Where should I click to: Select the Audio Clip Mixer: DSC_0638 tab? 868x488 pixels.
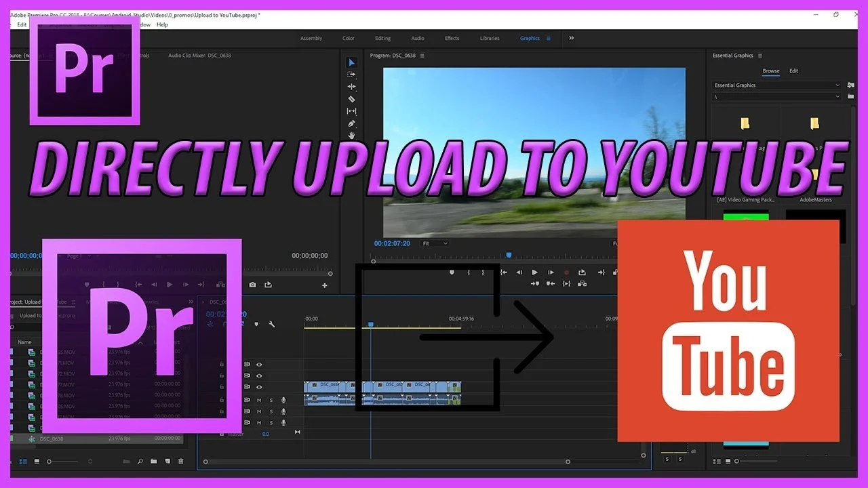click(199, 56)
